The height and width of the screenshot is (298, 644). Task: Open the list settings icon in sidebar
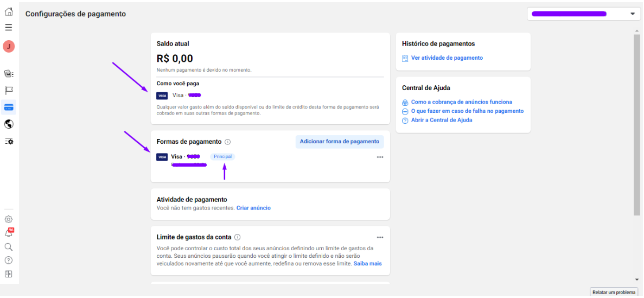point(9,141)
